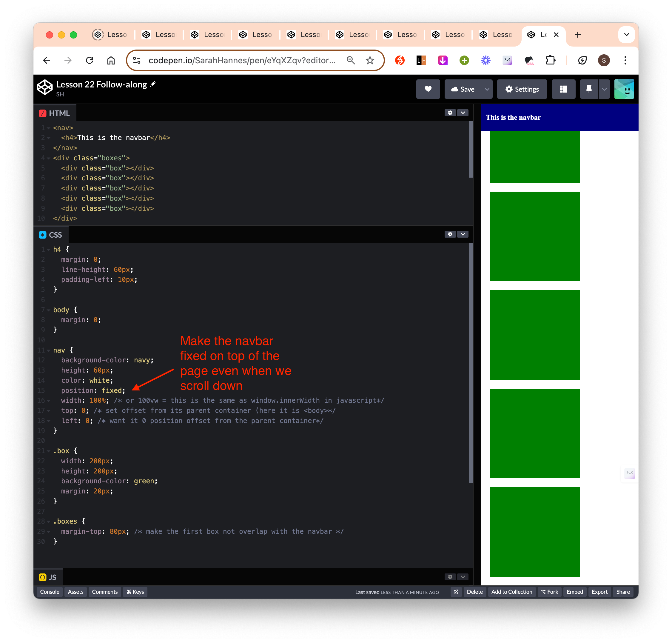Close the active browser tab

(556, 35)
